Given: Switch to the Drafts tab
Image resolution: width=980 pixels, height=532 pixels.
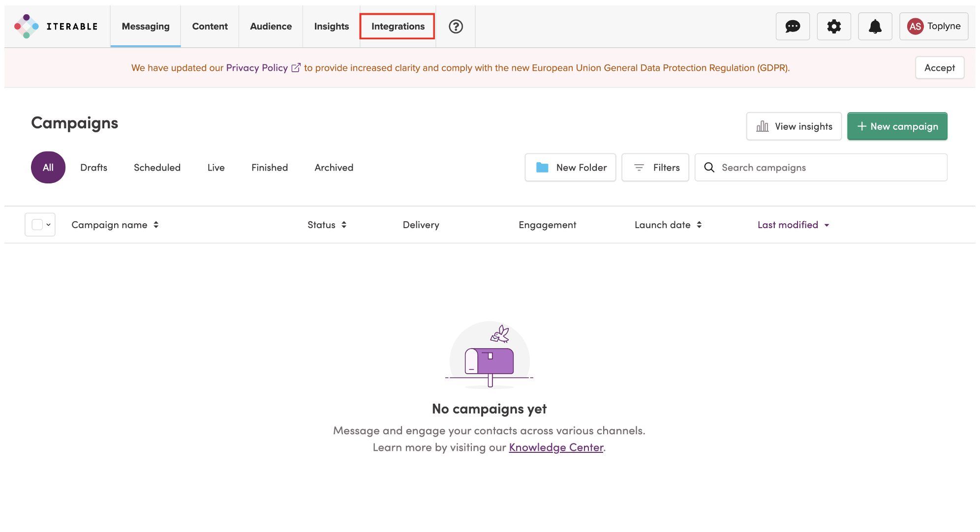Looking at the screenshot, I should point(93,168).
